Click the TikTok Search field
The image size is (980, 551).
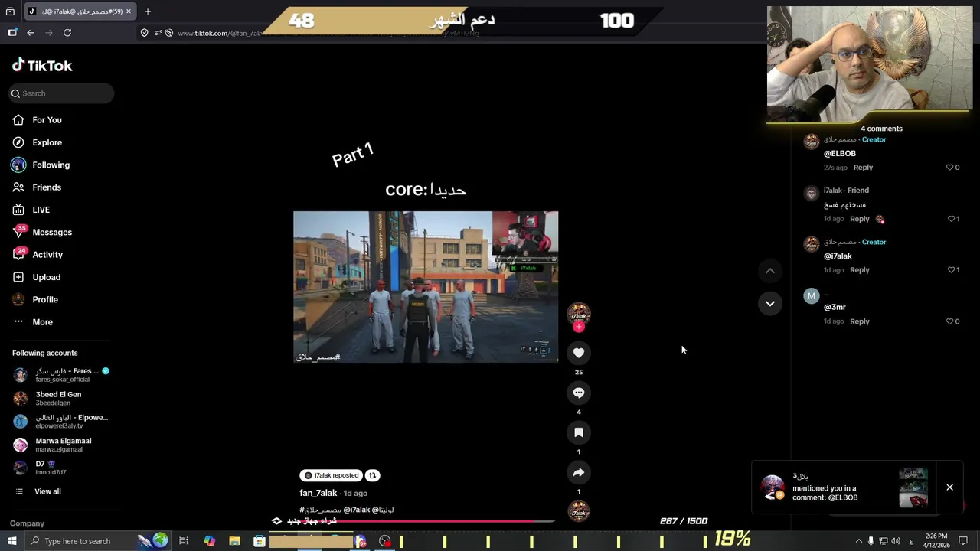[x=61, y=93]
